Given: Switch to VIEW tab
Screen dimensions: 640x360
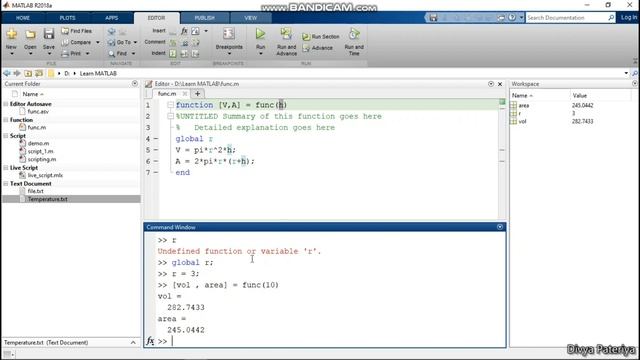Looking at the screenshot, I should point(251,18).
